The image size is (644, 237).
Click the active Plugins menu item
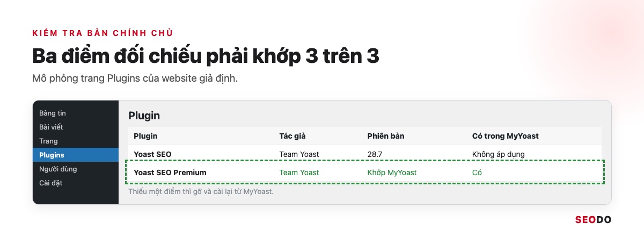[76, 155]
